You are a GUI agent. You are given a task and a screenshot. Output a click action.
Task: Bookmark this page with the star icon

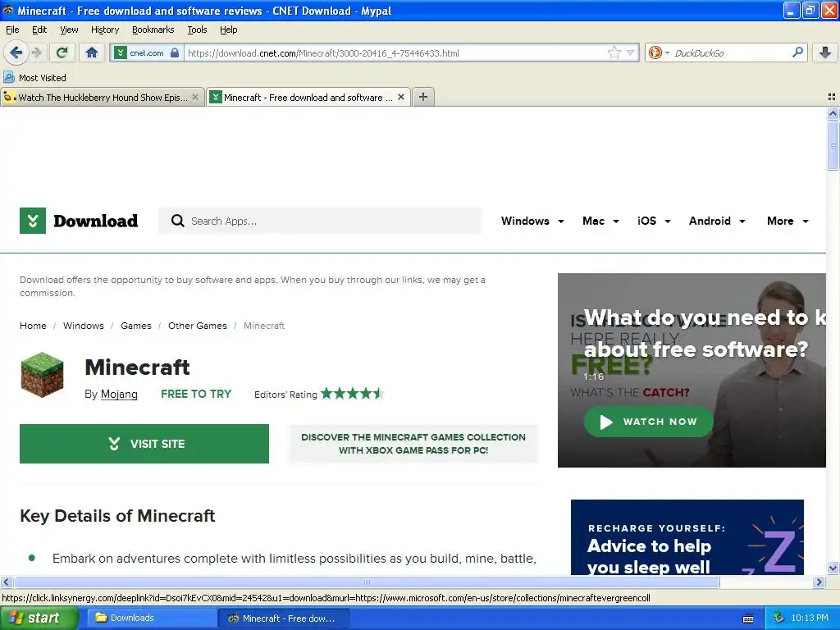pyautogui.click(x=614, y=52)
